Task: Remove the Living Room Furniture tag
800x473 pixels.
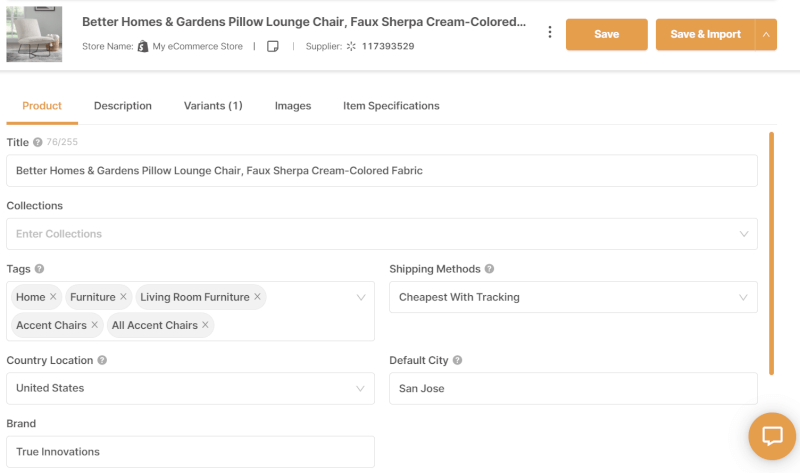Action: pyautogui.click(x=258, y=297)
